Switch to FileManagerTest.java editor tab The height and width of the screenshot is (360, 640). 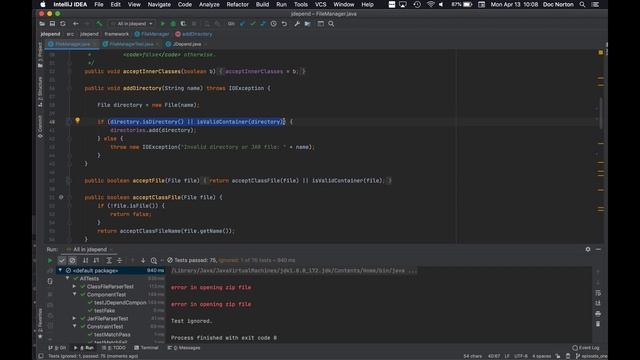click(131, 44)
